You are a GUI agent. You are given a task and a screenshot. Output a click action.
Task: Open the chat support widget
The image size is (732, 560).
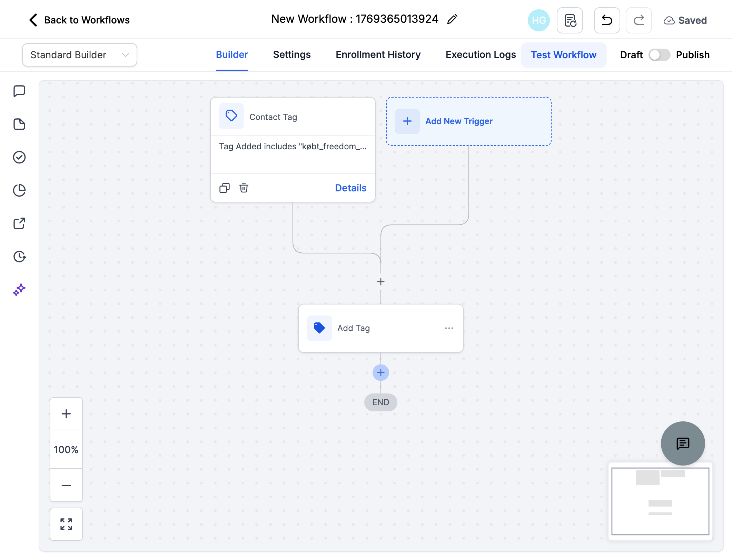pos(683,443)
